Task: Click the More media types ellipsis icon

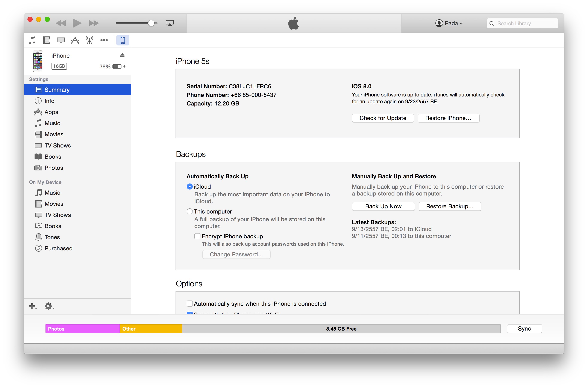Action: [x=104, y=40]
